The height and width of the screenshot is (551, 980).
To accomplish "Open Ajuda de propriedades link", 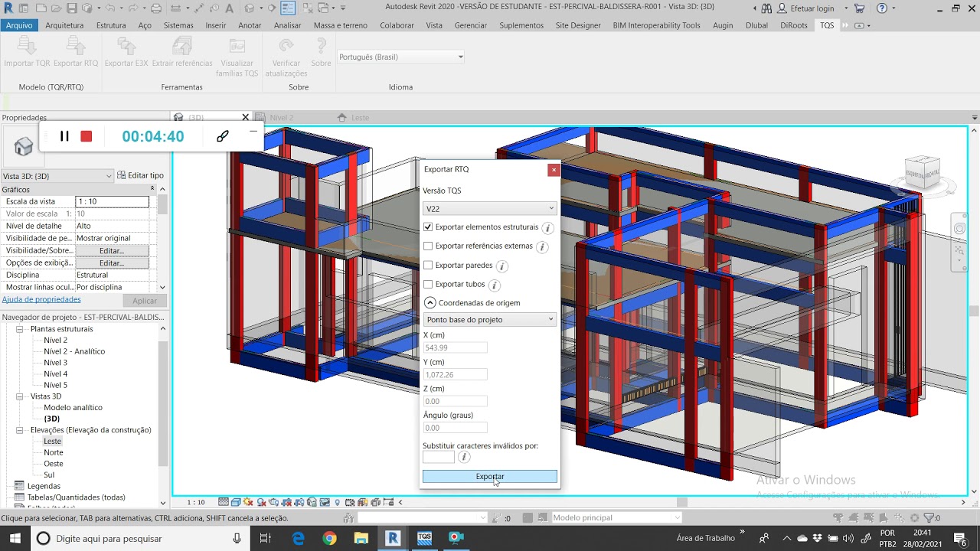I will coord(41,299).
